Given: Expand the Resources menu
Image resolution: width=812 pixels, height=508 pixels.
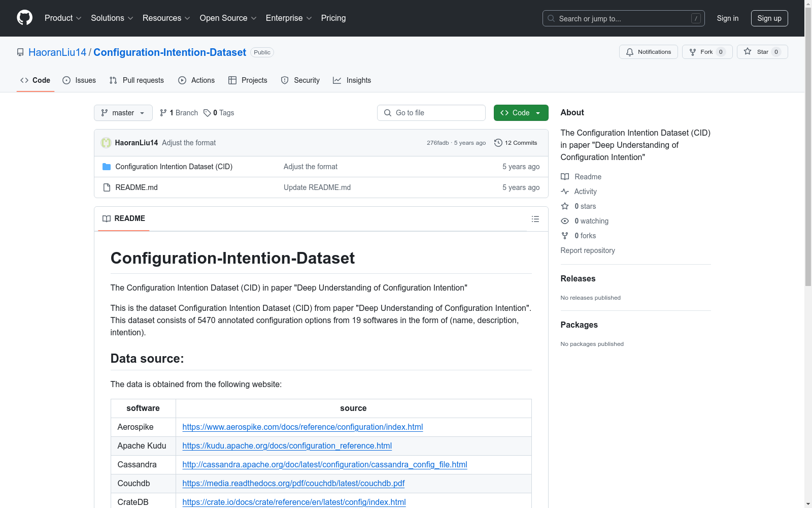Looking at the screenshot, I should click(166, 18).
